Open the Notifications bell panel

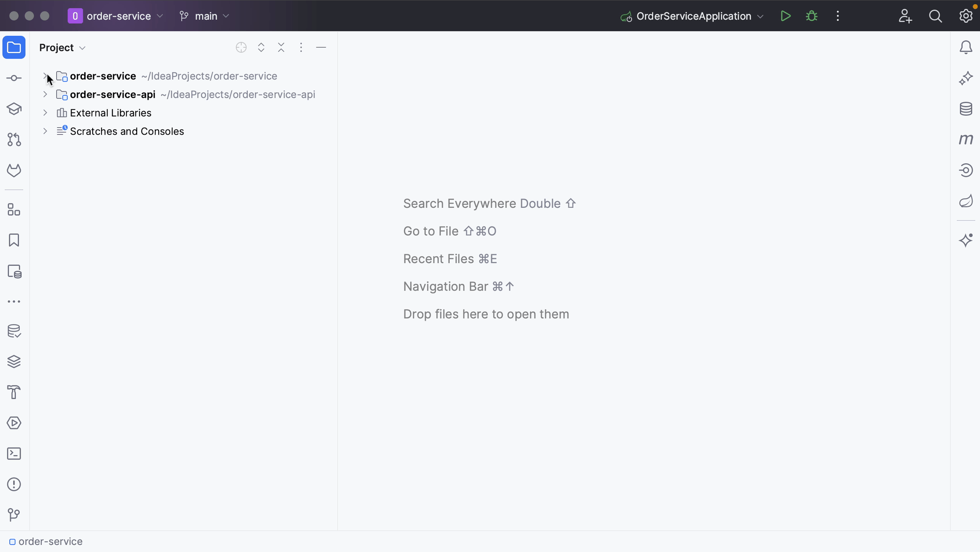pyautogui.click(x=966, y=47)
